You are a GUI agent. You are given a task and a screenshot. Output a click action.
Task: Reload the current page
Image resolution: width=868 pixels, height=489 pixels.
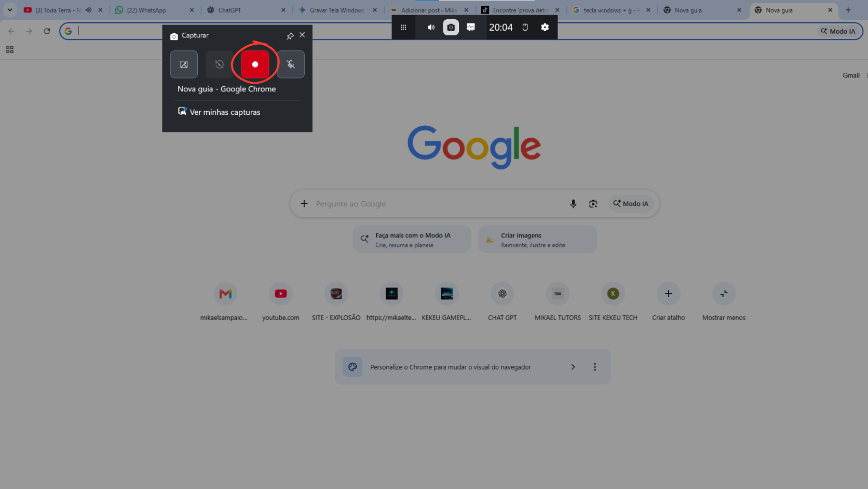click(47, 31)
